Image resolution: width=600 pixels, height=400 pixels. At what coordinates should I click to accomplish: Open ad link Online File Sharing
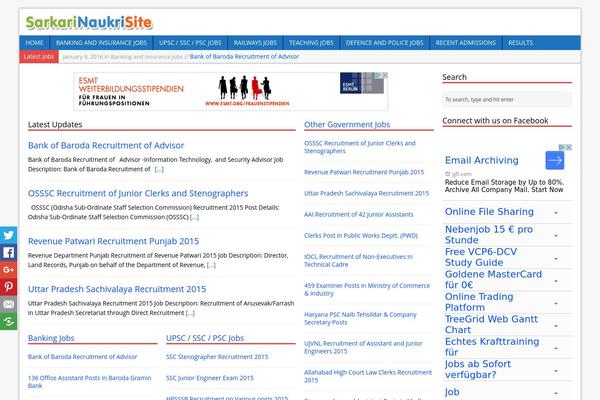(489, 212)
